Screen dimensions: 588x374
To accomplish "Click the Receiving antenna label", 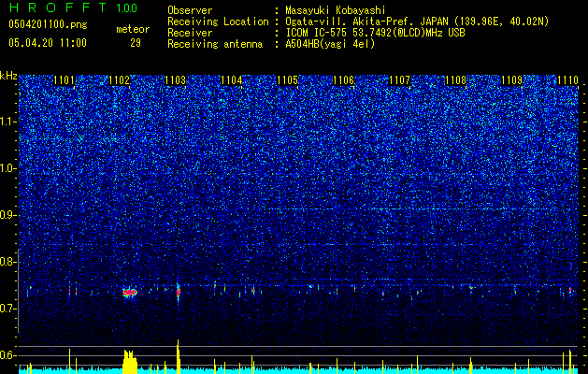I will click(x=215, y=44).
